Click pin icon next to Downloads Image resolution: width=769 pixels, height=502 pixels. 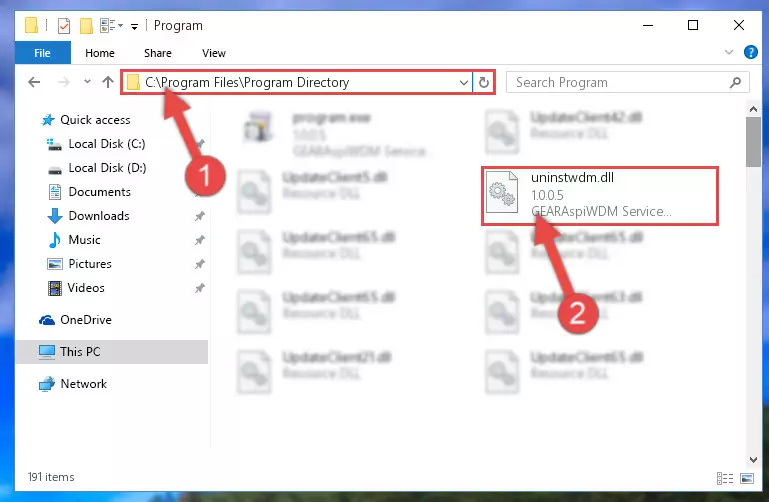pos(200,216)
